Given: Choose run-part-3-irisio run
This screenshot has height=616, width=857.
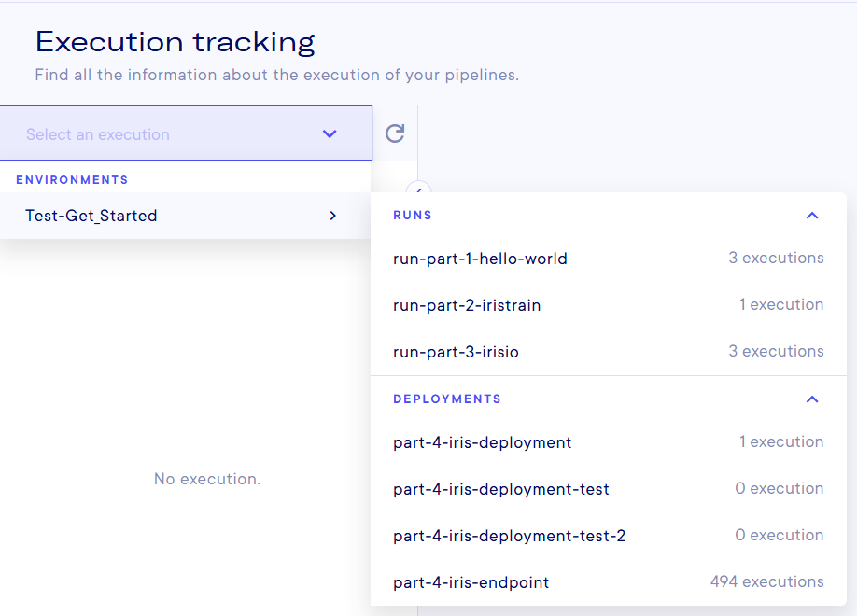Looking at the screenshot, I should click(609, 352).
